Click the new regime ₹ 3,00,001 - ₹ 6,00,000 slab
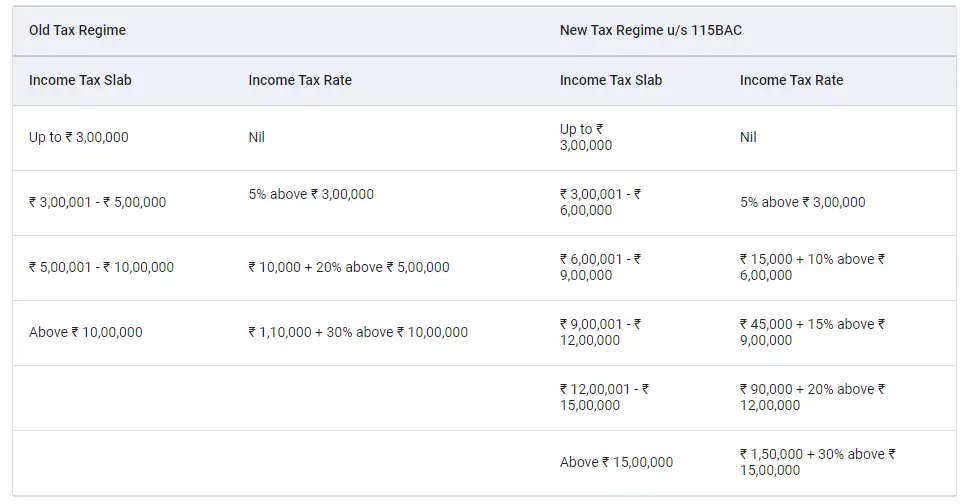 click(600, 202)
